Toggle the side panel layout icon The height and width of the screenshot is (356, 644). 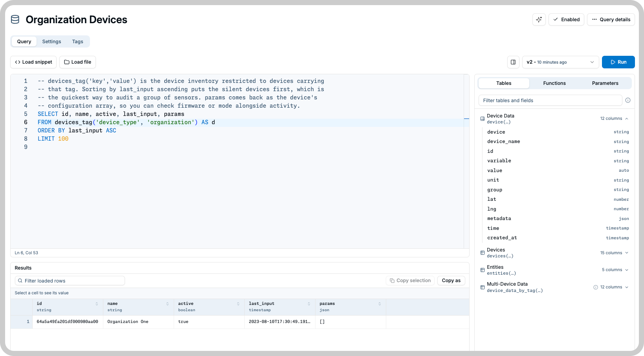point(513,62)
